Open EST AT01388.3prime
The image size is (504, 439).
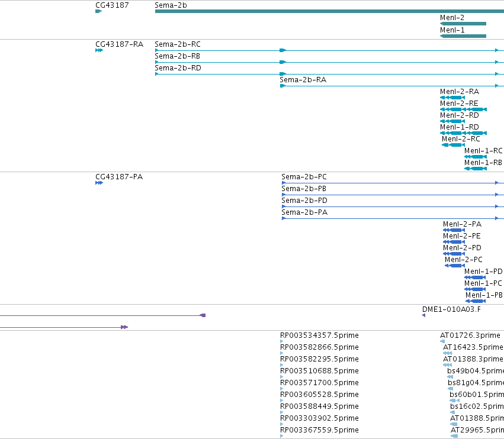[x=473, y=359]
